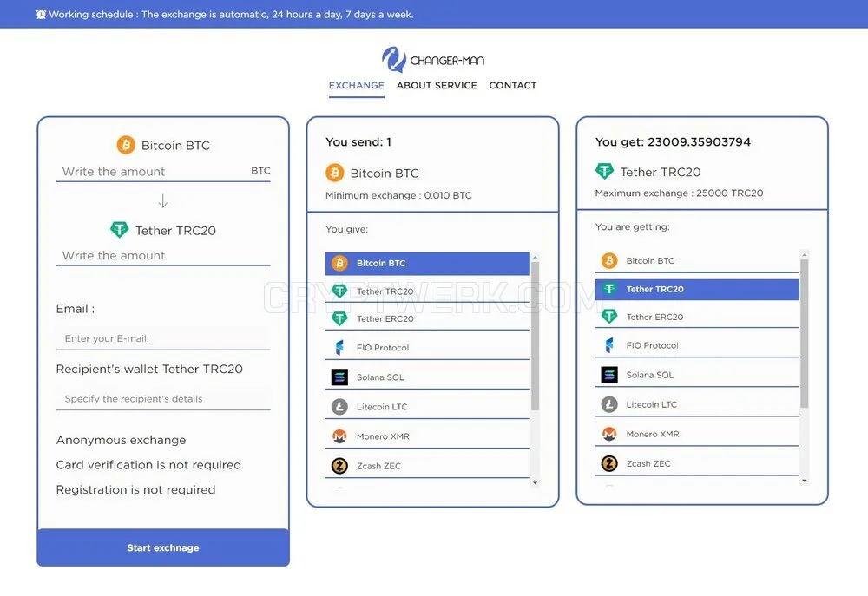Screen dimensions: 868x596
Task: Select Zcash ZEC label in You give list
Action: pos(378,466)
